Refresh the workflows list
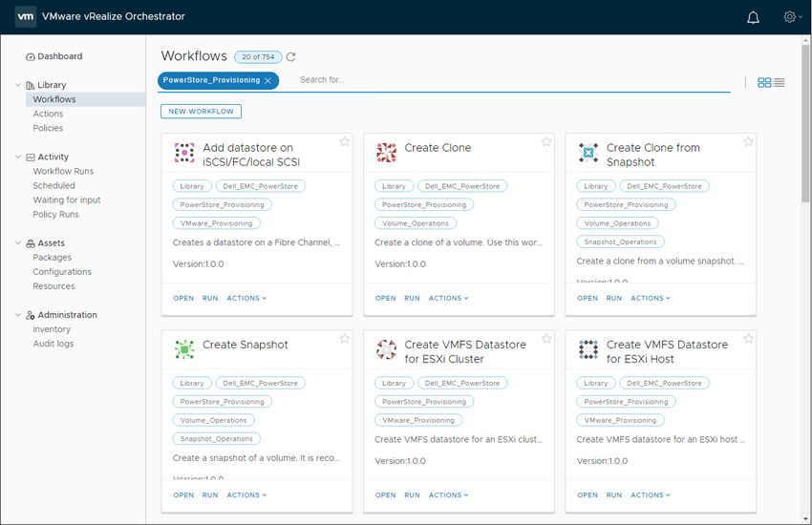 point(291,57)
